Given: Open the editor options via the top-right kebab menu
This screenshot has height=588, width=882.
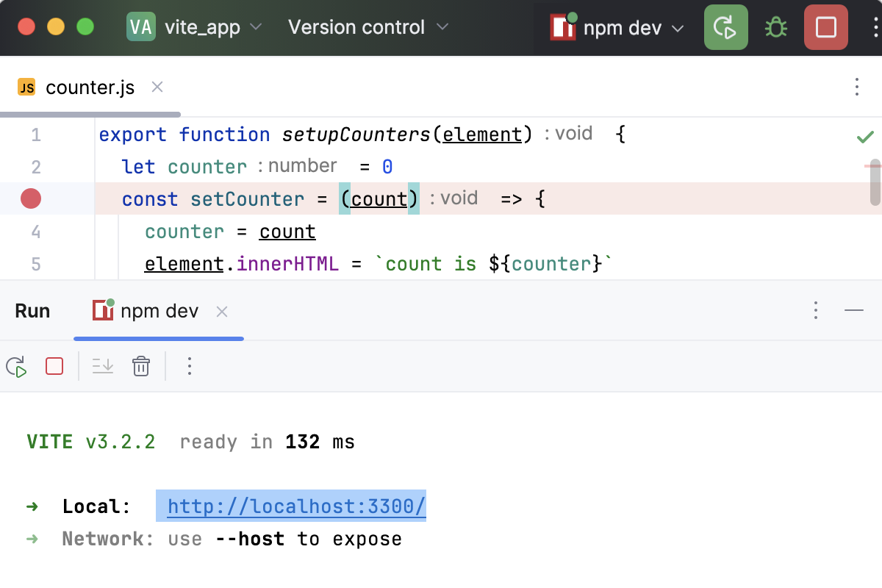Looking at the screenshot, I should 857,87.
